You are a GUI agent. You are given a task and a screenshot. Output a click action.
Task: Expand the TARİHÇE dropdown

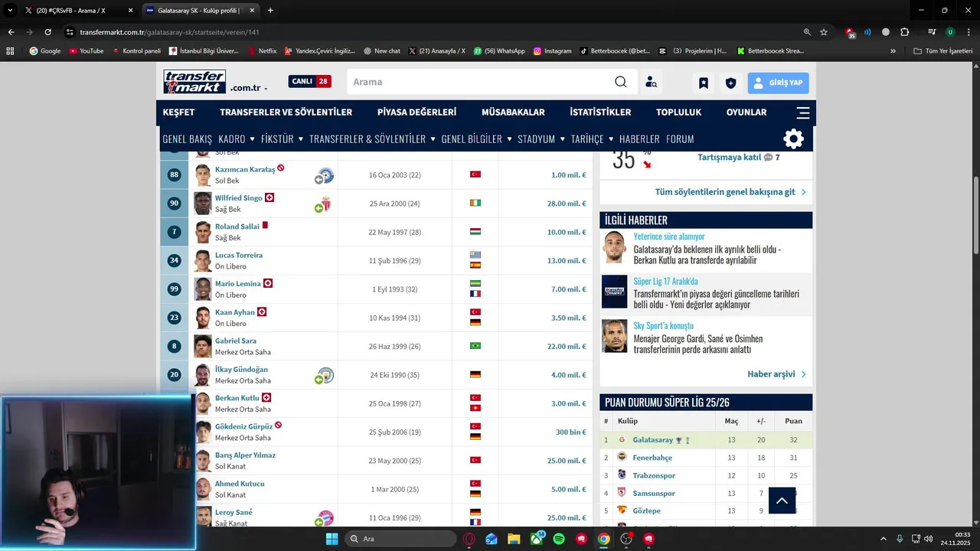(x=611, y=139)
